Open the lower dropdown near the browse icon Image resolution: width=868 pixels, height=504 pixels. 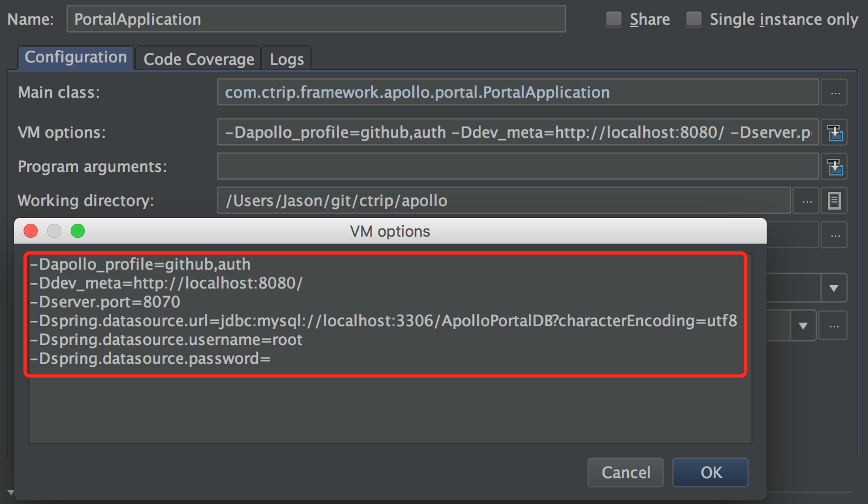[803, 325]
